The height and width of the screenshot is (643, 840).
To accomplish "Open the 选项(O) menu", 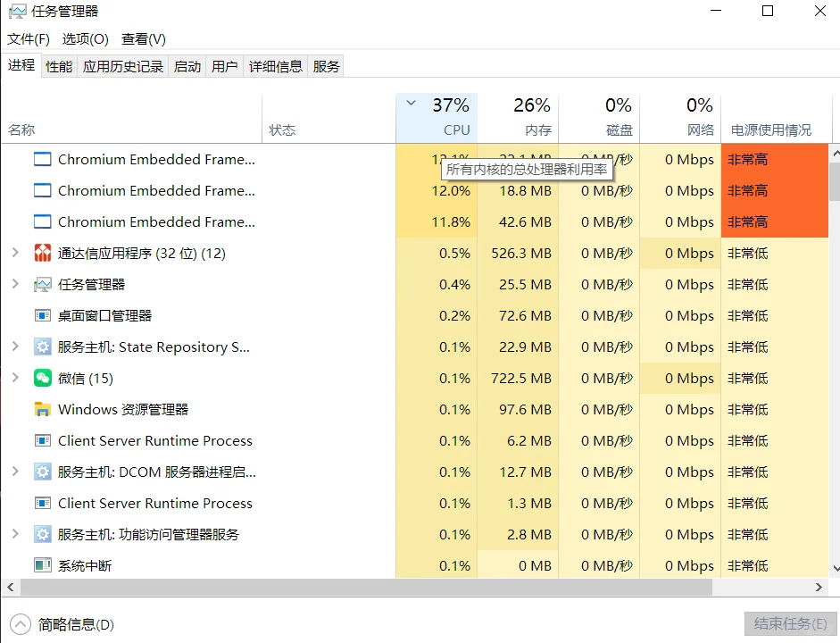I will tap(85, 39).
